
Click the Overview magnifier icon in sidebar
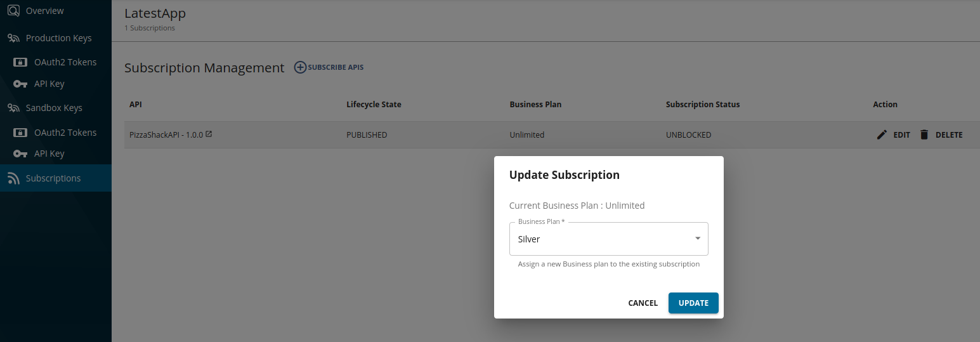(13, 11)
